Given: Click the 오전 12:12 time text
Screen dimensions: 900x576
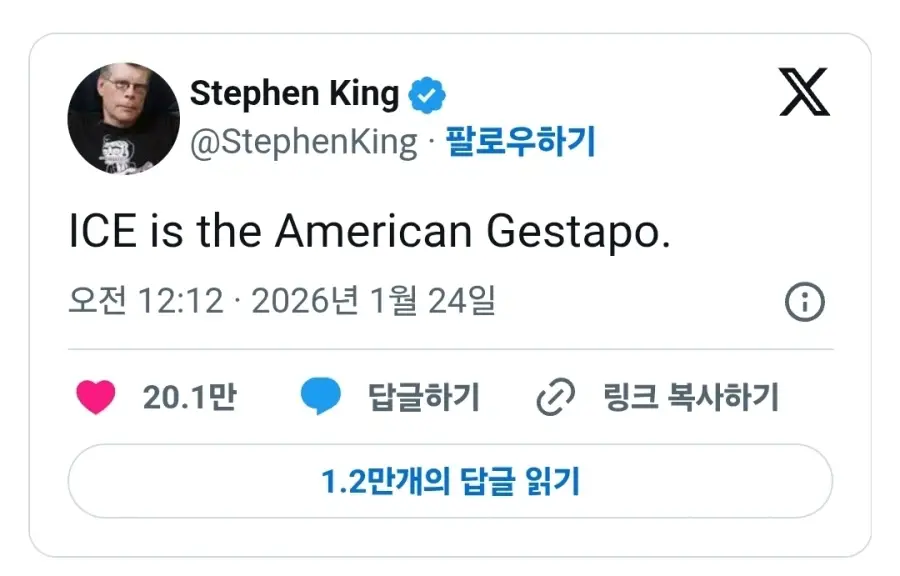Looking at the screenshot, I should click(x=146, y=301).
